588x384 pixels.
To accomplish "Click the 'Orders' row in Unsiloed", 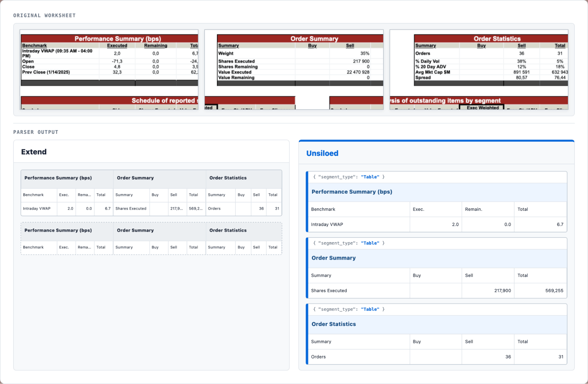I will [x=437, y=357].
